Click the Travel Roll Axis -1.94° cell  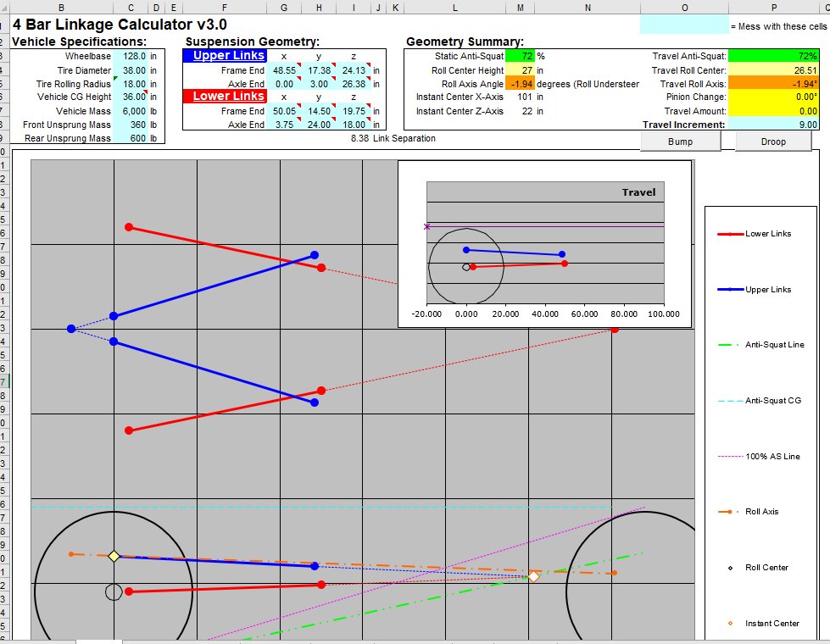pos(774,84)
